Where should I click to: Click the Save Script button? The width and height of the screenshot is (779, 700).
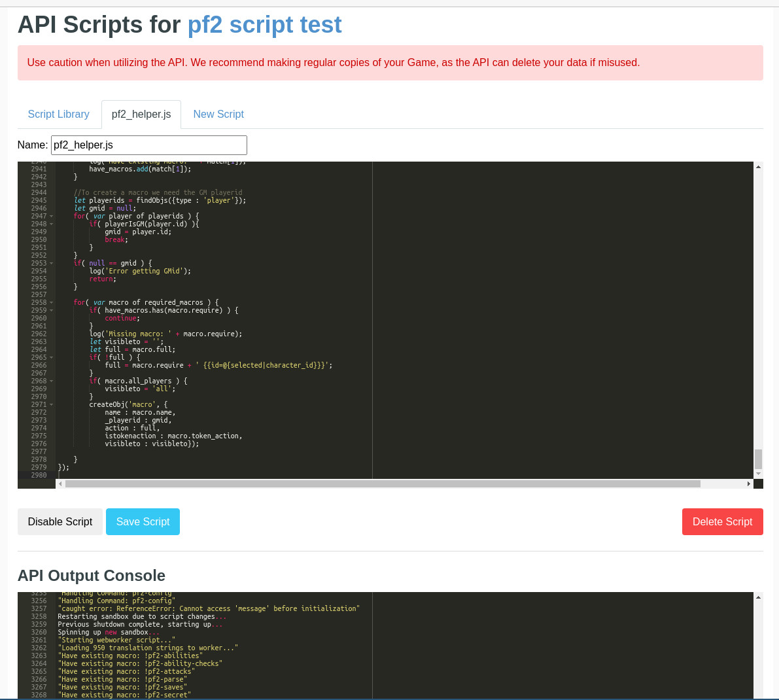coord(143,521)
